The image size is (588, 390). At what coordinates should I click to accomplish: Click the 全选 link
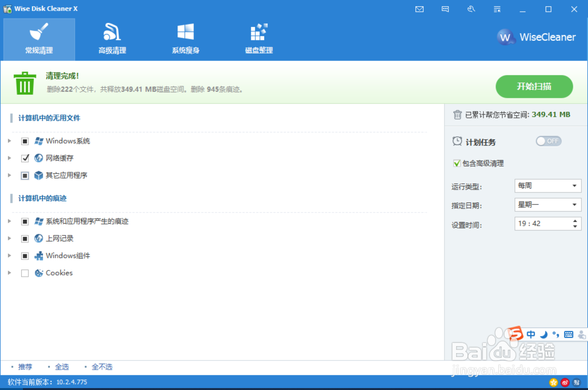62,367
